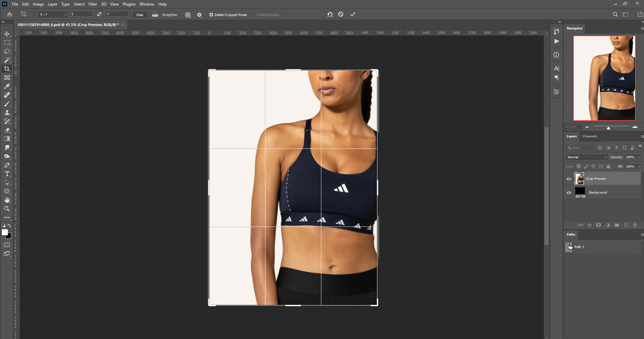Select the Healing Brush tool
This screenshot has width=644, height=339.
[x=7, y=95]
